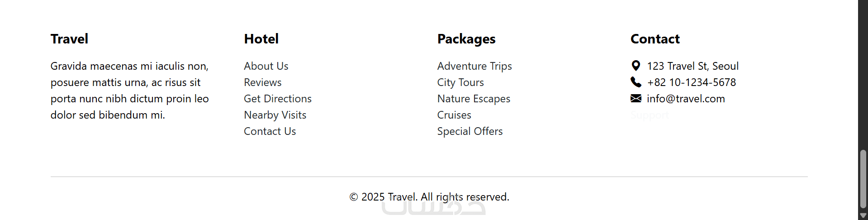Click the info@travel.com email address
The width and height of the screenshot is (868, 220).
686,99
